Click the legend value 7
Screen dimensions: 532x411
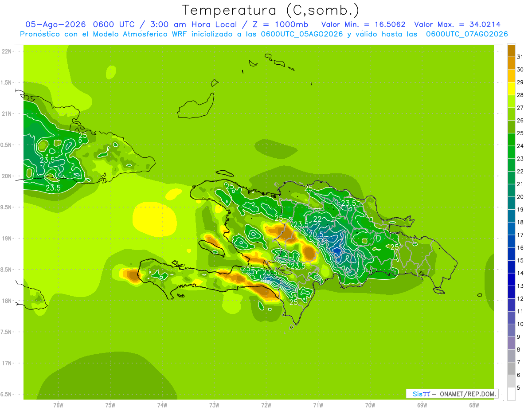(519, 362)
